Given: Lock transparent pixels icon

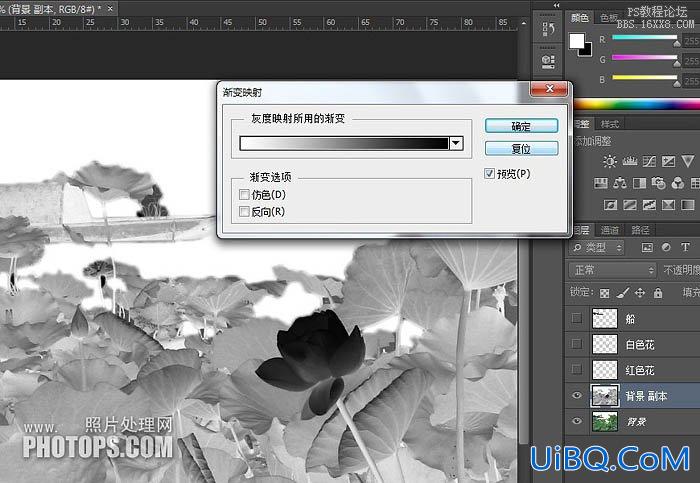Looking at the screenshot, I should click(x=604, y=293).
